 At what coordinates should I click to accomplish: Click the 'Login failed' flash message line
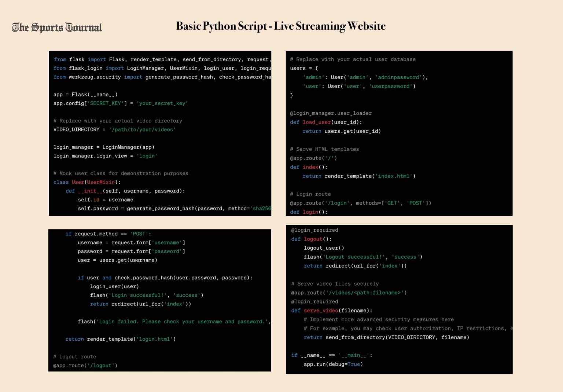click(174, 322)
